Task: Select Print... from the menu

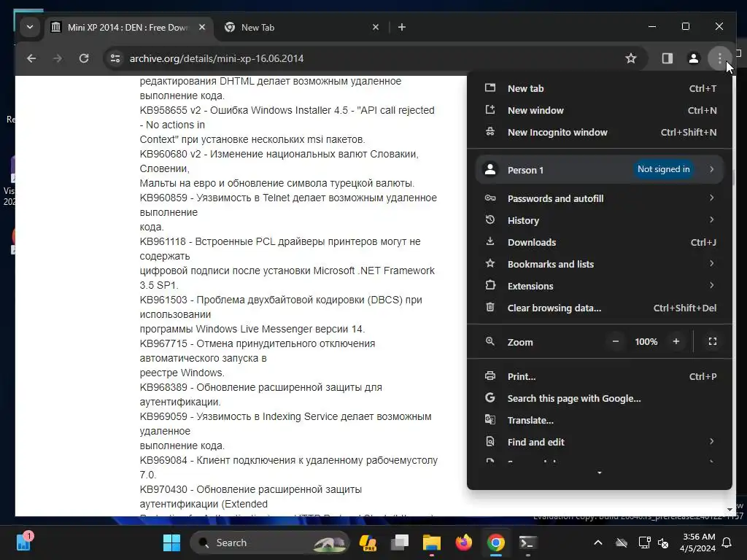Action: 600,377
